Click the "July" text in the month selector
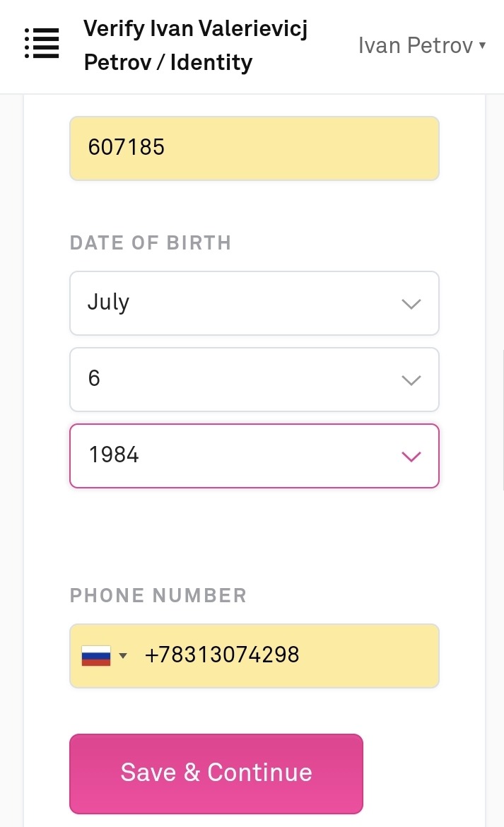 tap(109, 303)
